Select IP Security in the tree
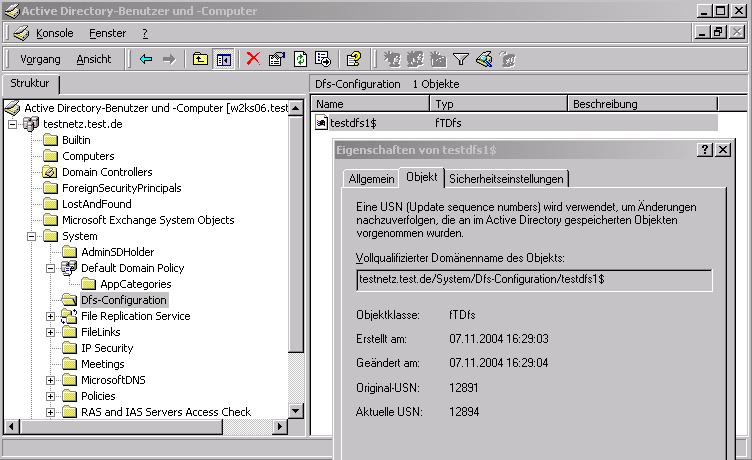 coord(107,348)
